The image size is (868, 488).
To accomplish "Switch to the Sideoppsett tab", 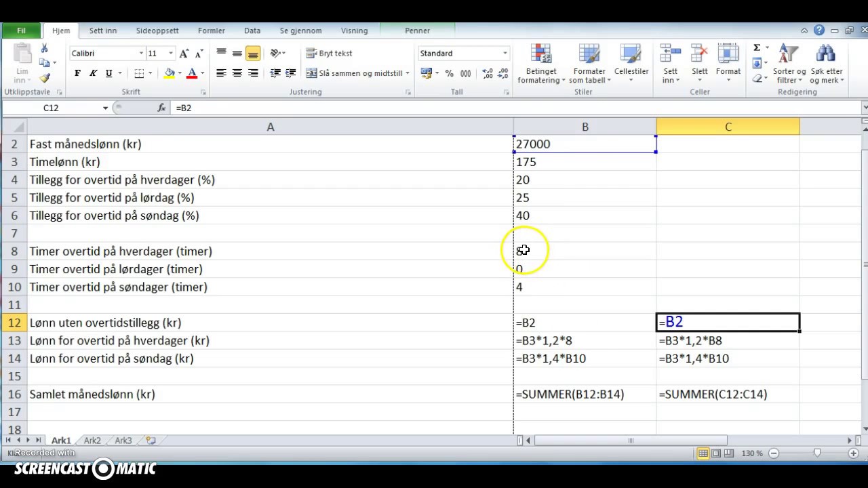I will 157,30.
